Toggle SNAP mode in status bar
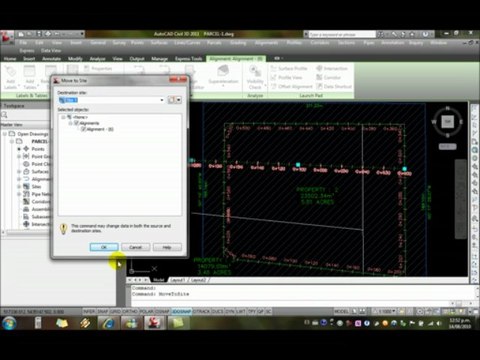This screenshot has width=480, height=360. coord(103,311)
